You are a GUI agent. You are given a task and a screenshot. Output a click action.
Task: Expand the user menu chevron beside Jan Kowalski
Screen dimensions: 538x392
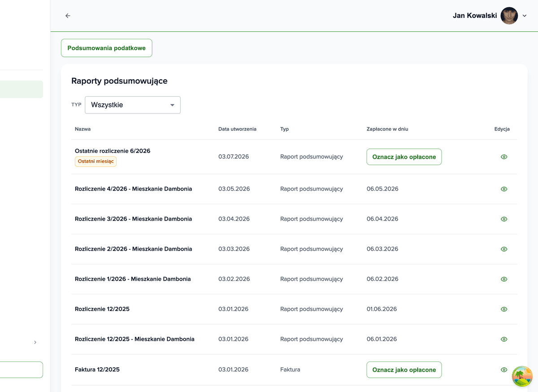click(525, 16)
